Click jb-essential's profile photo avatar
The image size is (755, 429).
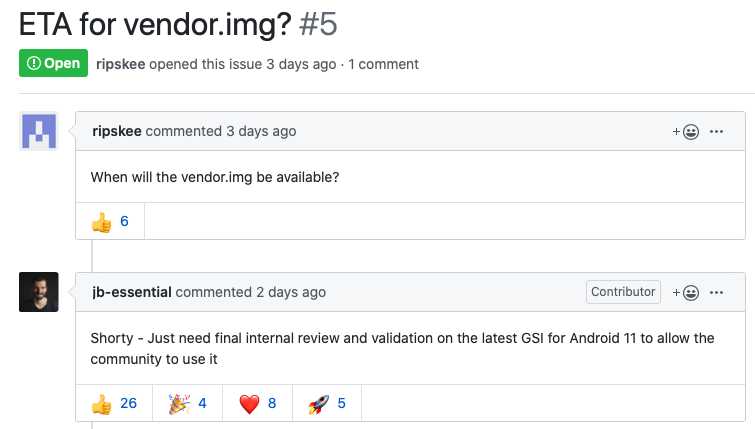[x=39, y=292]
